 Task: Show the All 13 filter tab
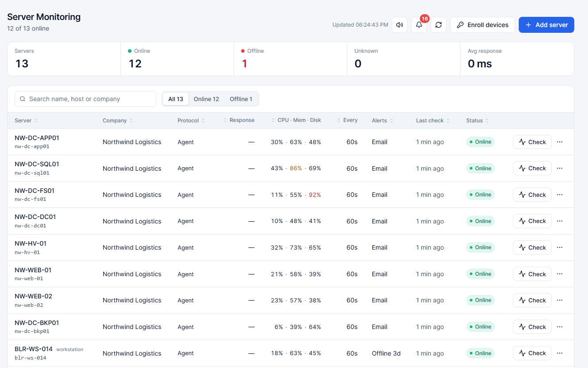click(176, 99)
